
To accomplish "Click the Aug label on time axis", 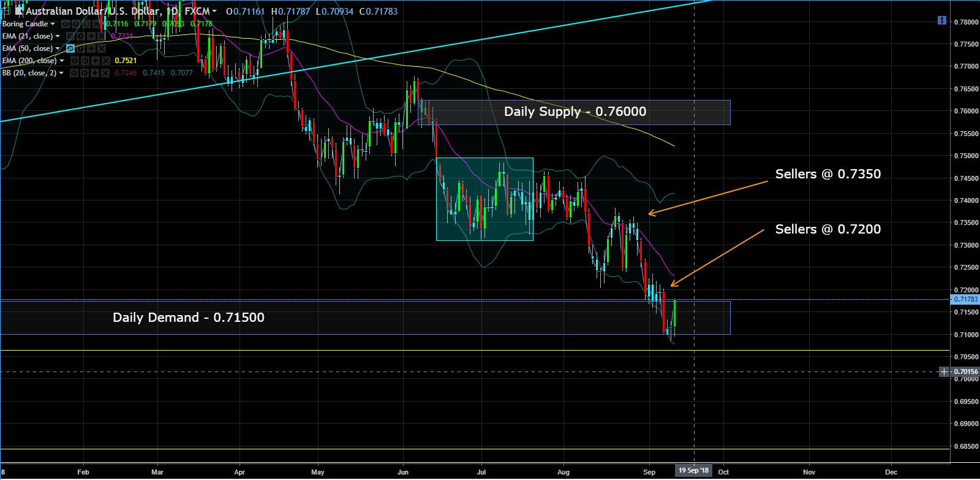I will coord(563,472).
